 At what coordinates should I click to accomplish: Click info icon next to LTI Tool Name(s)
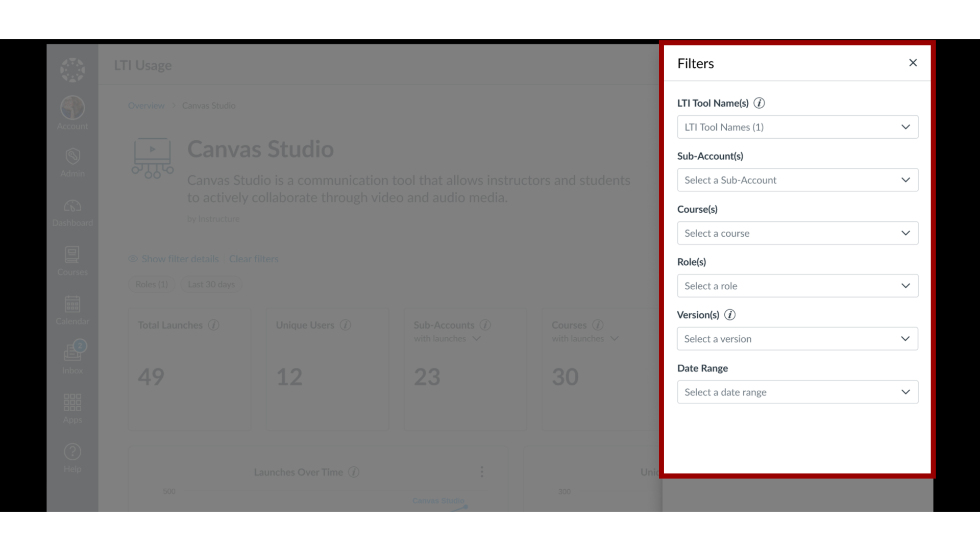[759, 103]
